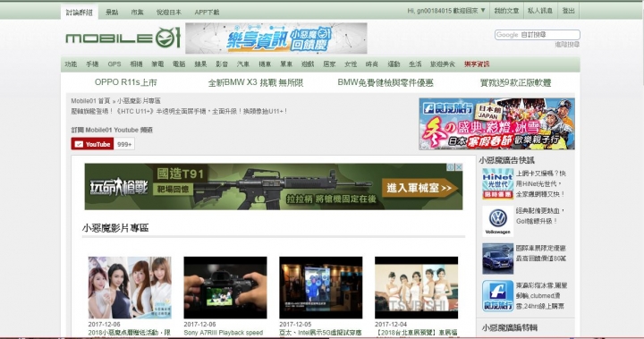Click the 買就送9款正版軟體 link
Image resolution: width=644 pixels, height=339 pixels.
(x=515, y=82)
